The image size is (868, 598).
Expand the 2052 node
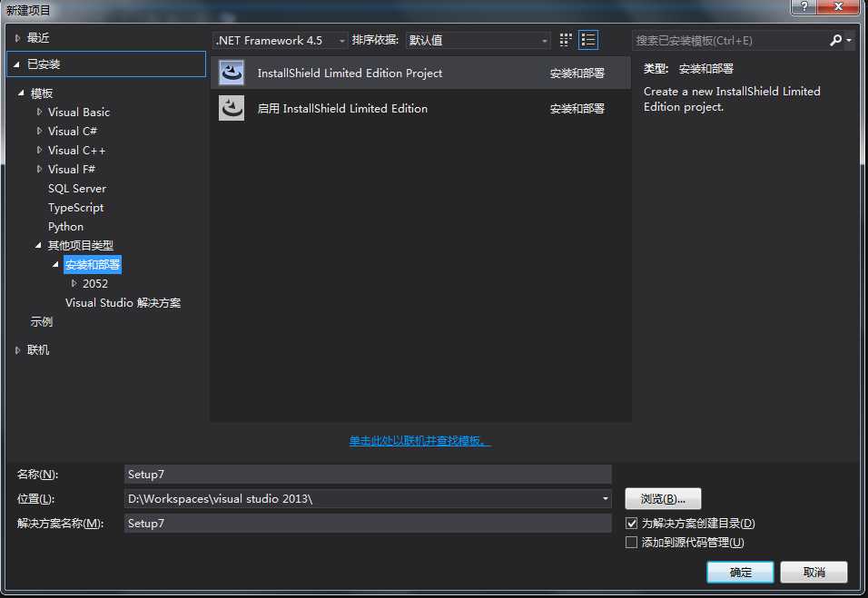coord(74,283)
